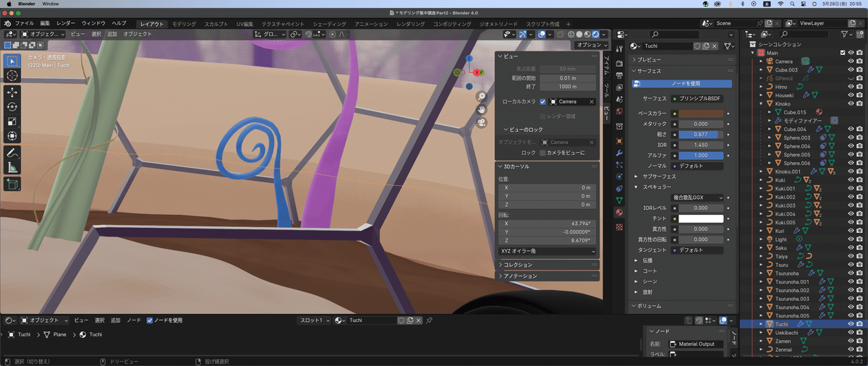Open the Slot 1 selector in node editor

point(315,320)
